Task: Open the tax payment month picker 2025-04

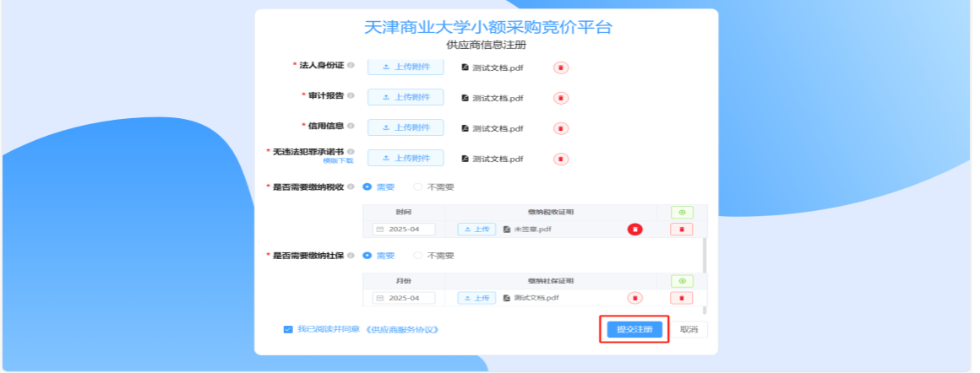Action: [x=405, y=230]
